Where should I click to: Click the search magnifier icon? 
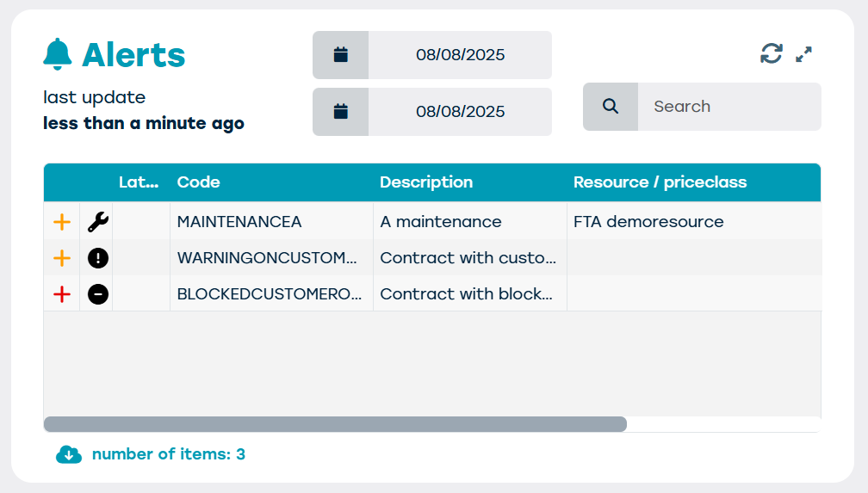pos(611,107)
